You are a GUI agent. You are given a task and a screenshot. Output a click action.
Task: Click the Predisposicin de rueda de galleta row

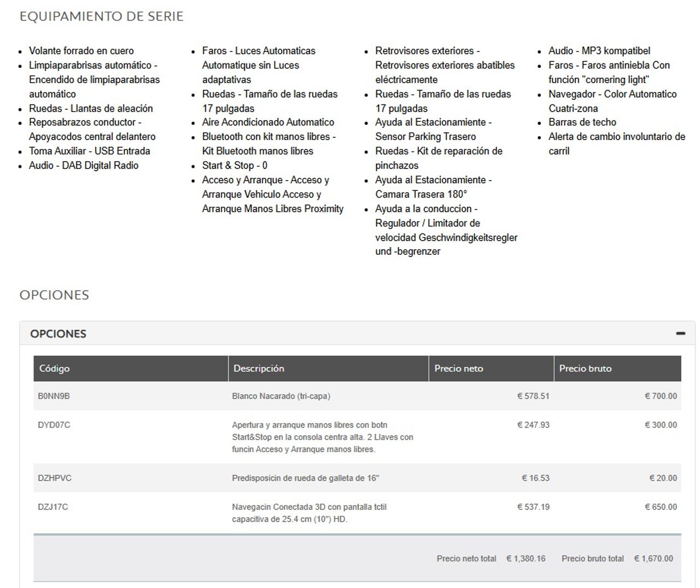click(357, 478)
